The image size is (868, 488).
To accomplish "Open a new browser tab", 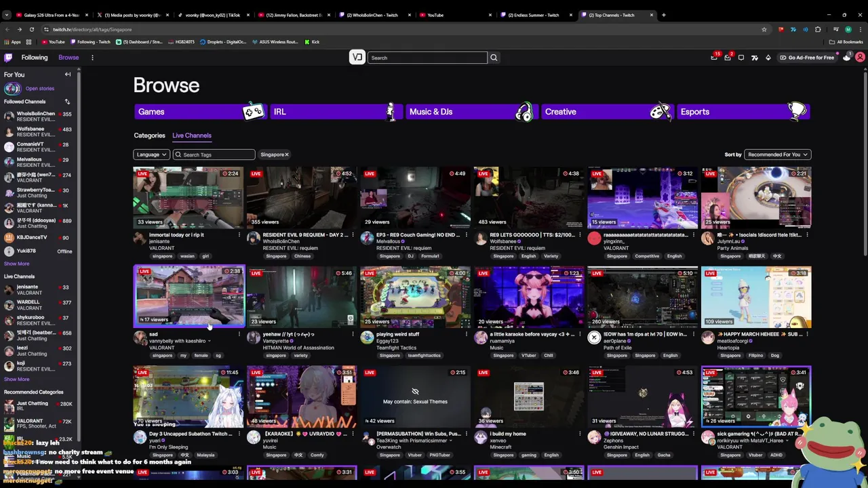I will [x=664, y=15].
